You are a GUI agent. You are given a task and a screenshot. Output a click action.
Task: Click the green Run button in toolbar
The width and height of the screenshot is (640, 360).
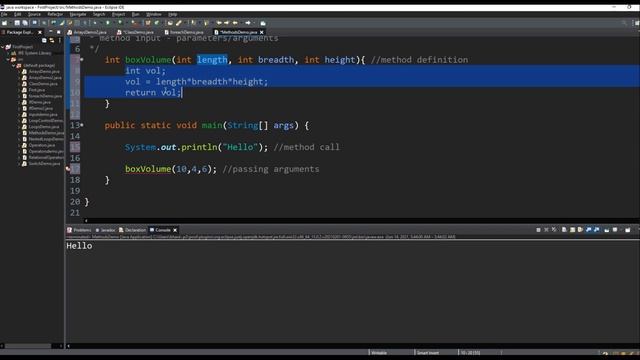(x=108, y=23)
